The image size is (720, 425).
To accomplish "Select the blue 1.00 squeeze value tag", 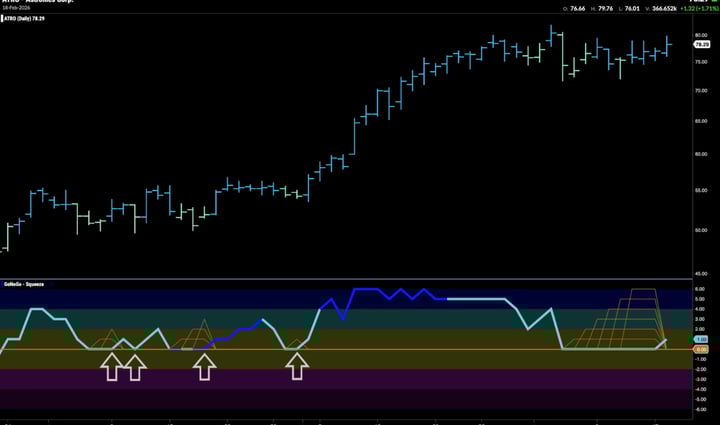I will pyautogui.click(x=701, y=339).
